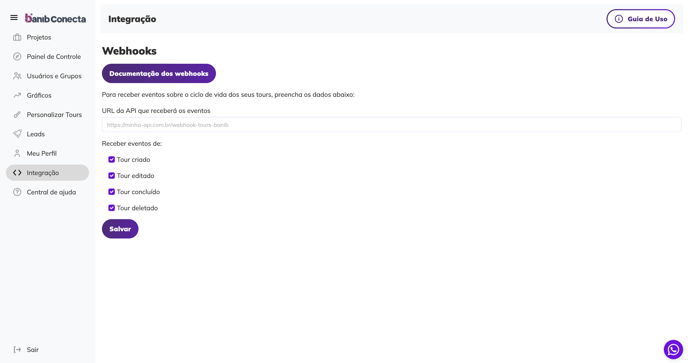Open the Guia de Uso button
The height and width of the screenshot is (363, 688).
tap(641, 19)
